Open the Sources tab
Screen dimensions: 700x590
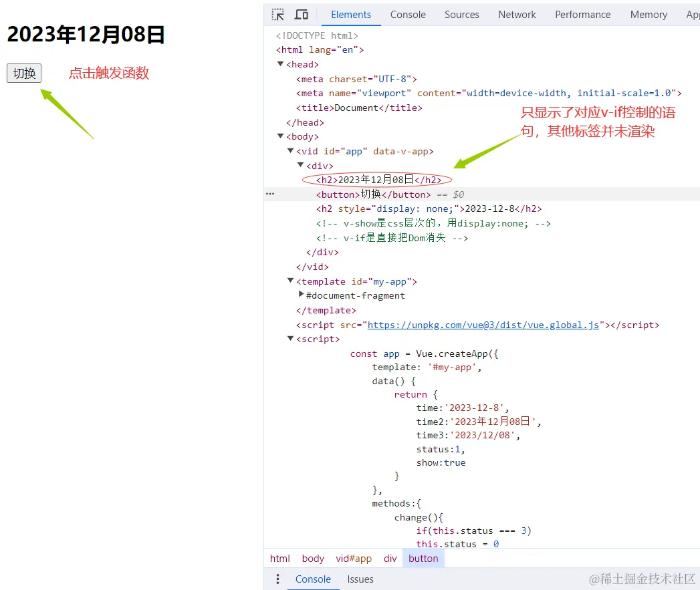pos(461,15)
